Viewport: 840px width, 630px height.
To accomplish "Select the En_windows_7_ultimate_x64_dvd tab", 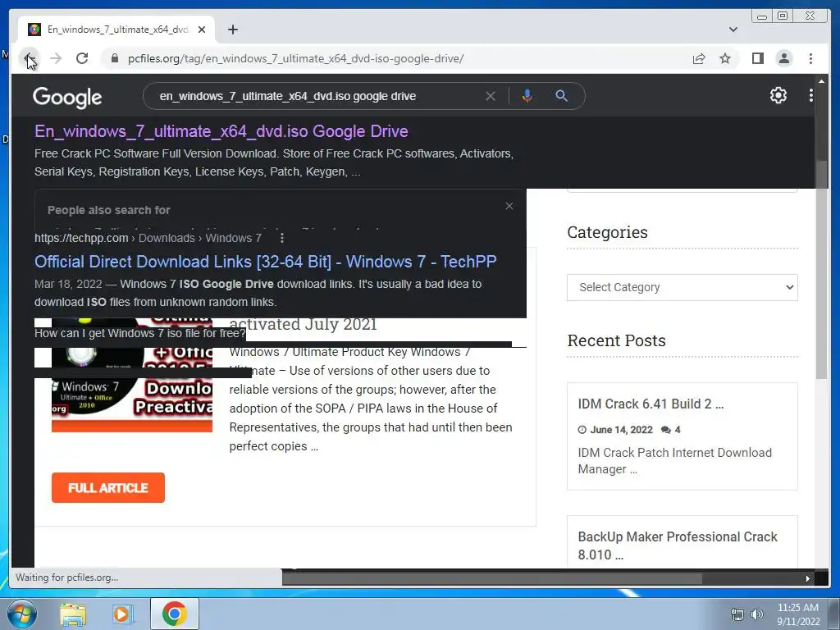I will pyautogui.click(x=116, y=30).
